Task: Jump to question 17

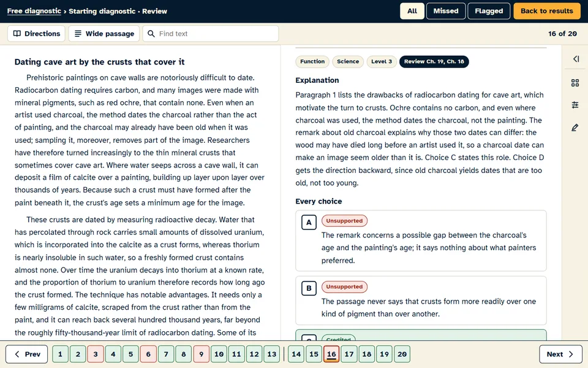Action: point(349,354)
